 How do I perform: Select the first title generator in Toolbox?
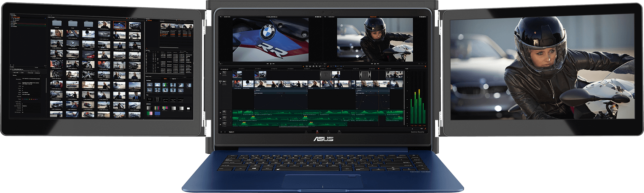click(x=149, y=99)
